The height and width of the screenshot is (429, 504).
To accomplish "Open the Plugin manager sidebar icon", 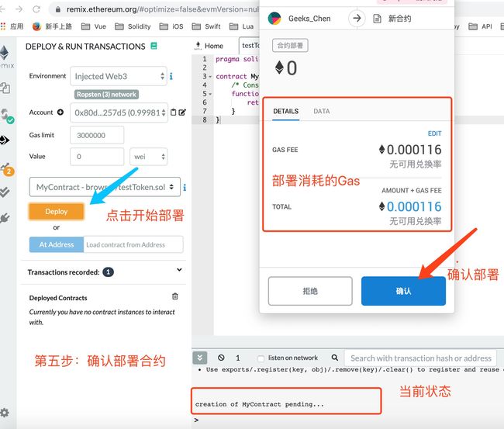I will (x=5, y=218).
